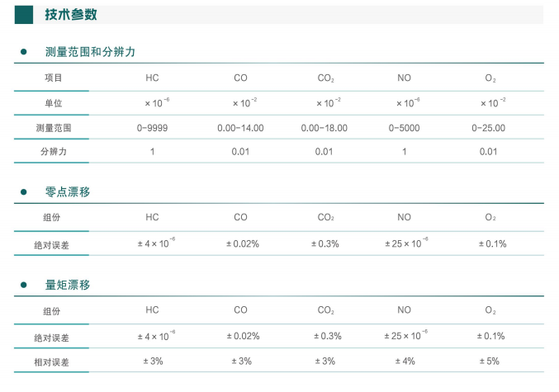Click the bullet before 测量范围和分辨力

(x=23, y=52)
